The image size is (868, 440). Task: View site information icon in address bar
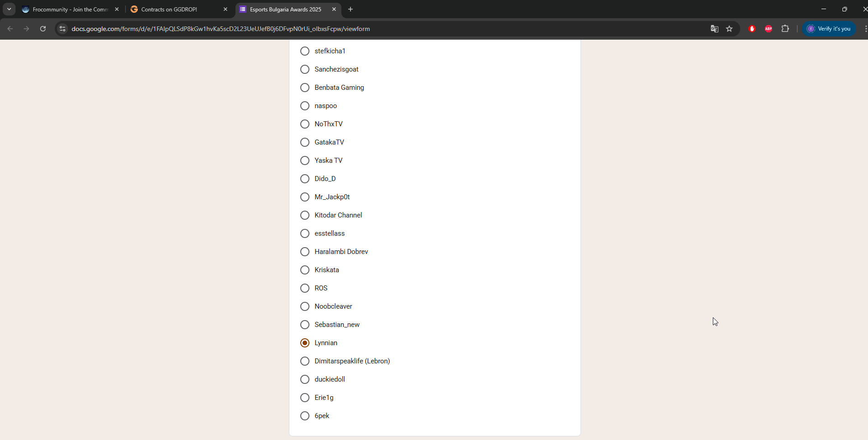tap(63, 29)
